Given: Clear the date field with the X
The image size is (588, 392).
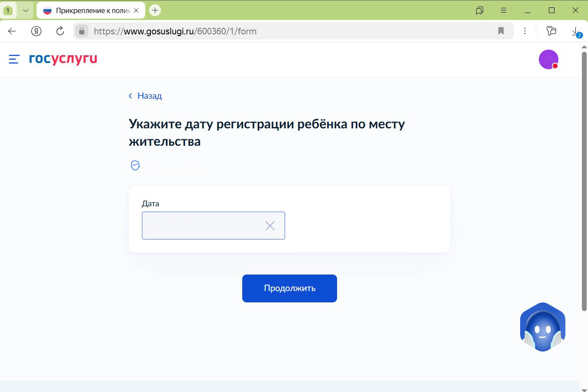Looking at the screenshot, I should click(270, 225).
